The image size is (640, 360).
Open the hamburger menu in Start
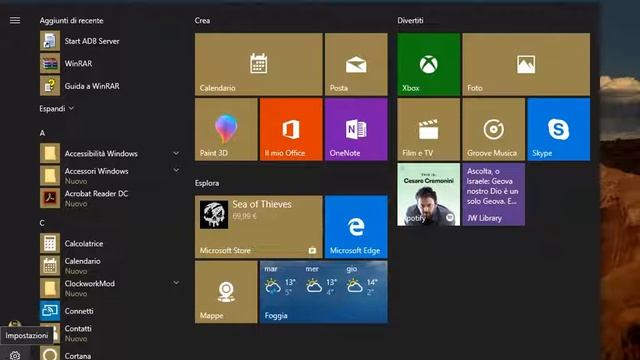(15, 20)
